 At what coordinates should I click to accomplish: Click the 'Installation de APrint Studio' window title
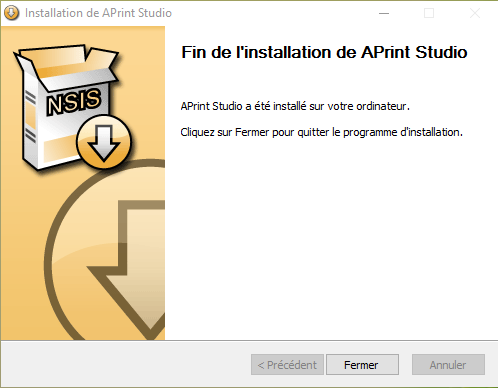click(98, 13)
